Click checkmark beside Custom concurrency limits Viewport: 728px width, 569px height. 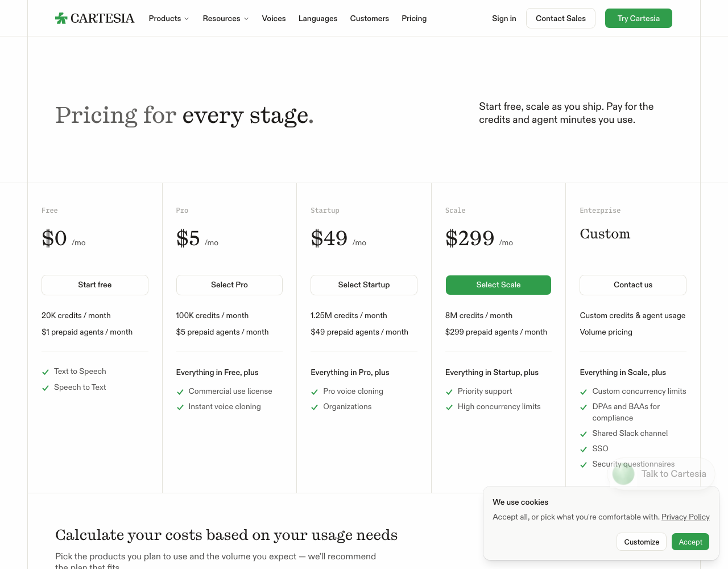[584, 392]
